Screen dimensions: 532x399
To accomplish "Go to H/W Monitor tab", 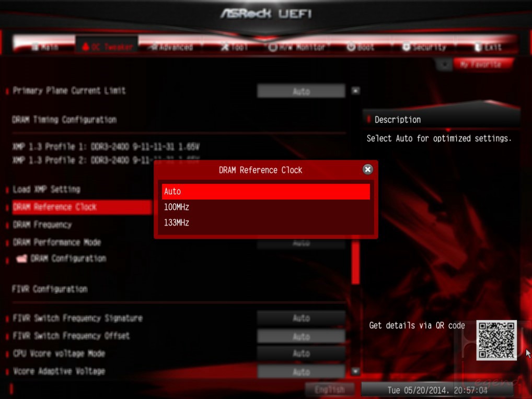I will coord(296,47).
